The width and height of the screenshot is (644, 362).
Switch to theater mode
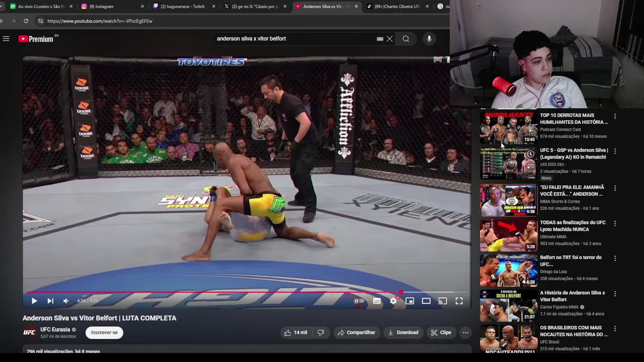pos(426,301)
